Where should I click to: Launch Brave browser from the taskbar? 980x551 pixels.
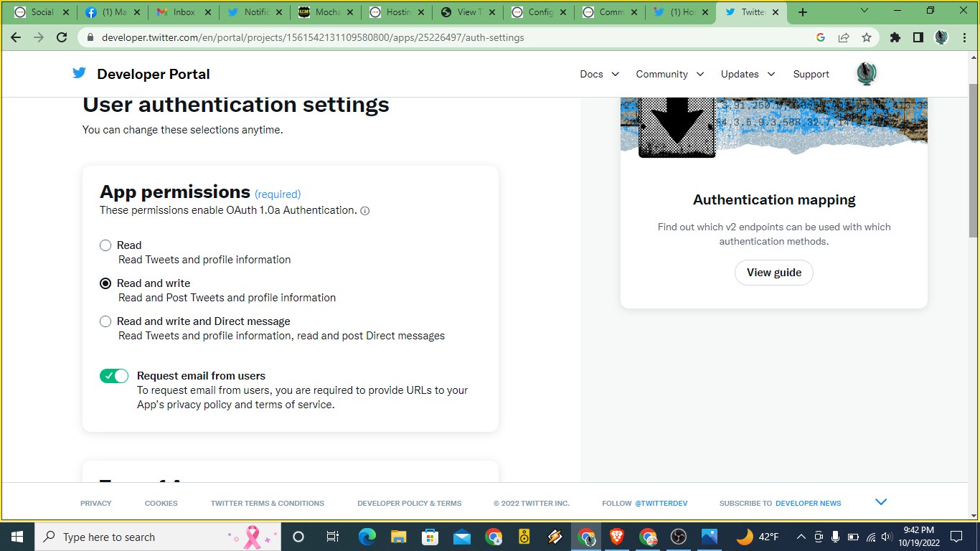pyautogui.click(x=616, y=537)
